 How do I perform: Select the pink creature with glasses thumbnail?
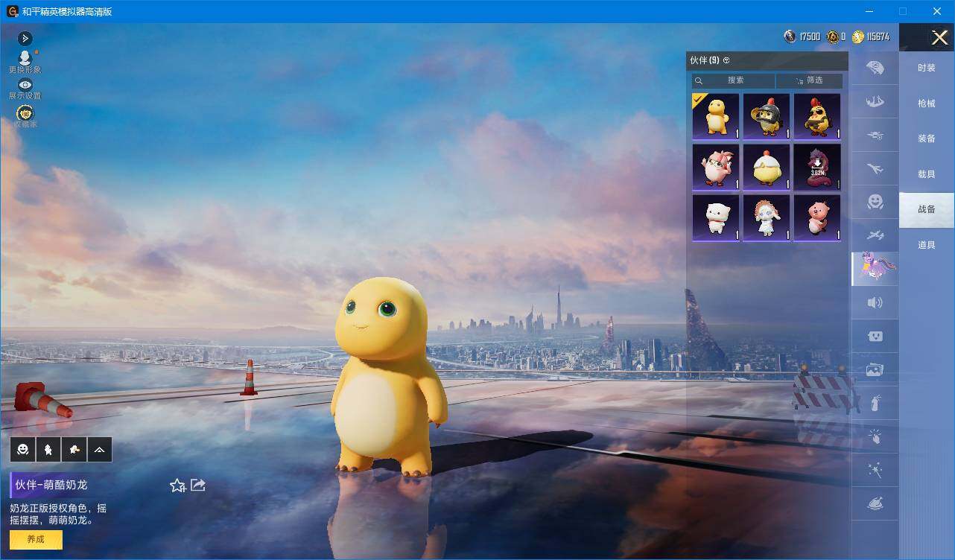pyautogui.click(x=716, y=167)
